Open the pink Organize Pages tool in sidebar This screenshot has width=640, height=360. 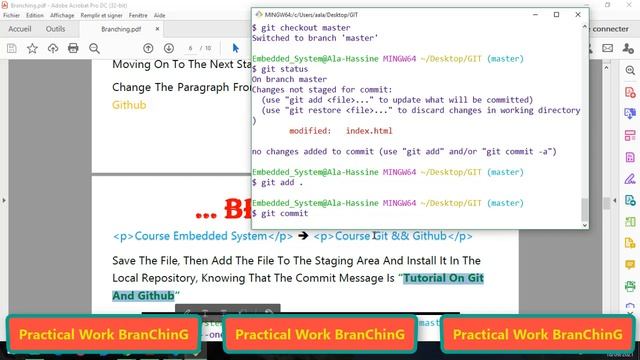630,135
